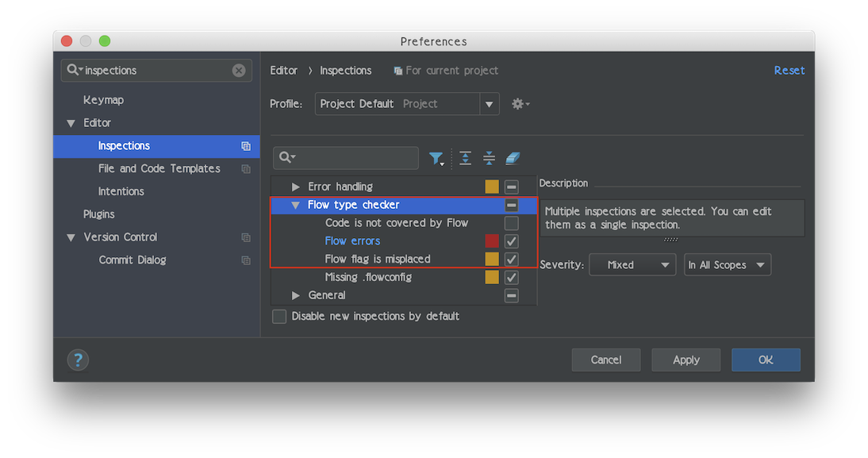Click the Reset link
The width and height of the screenshot is (868, 458).
pyautogui.click(x=789, y=71)
